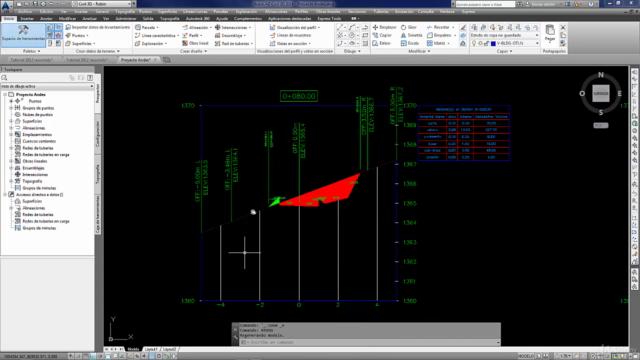Open Vista de dibujo activa dropdown

(47, 87)
